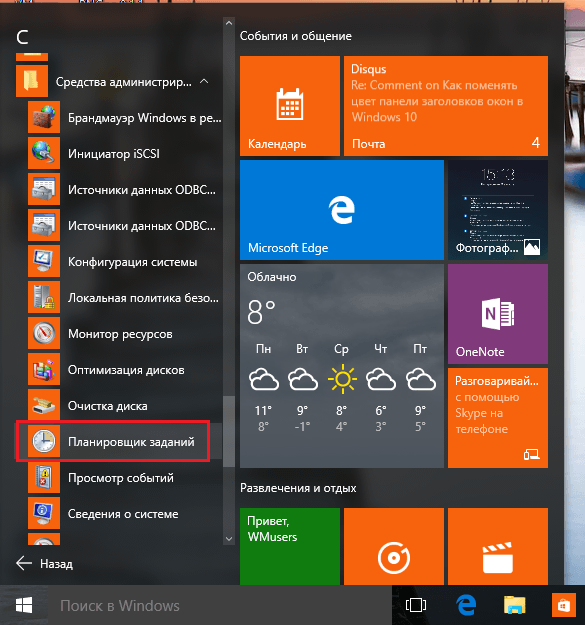Open the weather tile showing Облачно 8°
Image resolution: width=585 pixels, height=625 pixels.
(x=342, y=366)
